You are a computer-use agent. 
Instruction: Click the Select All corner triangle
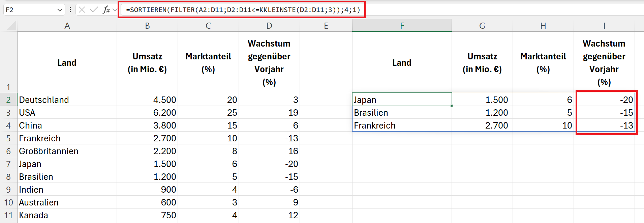(x=12, y=26)
